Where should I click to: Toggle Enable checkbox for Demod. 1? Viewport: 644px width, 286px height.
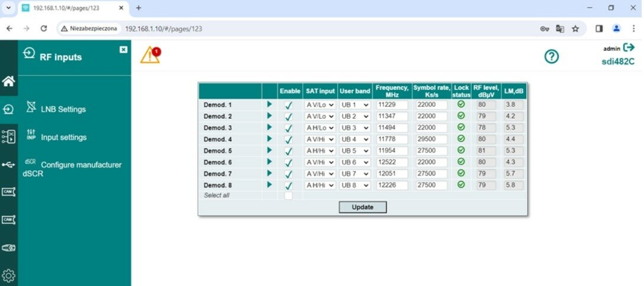[289, 105]
